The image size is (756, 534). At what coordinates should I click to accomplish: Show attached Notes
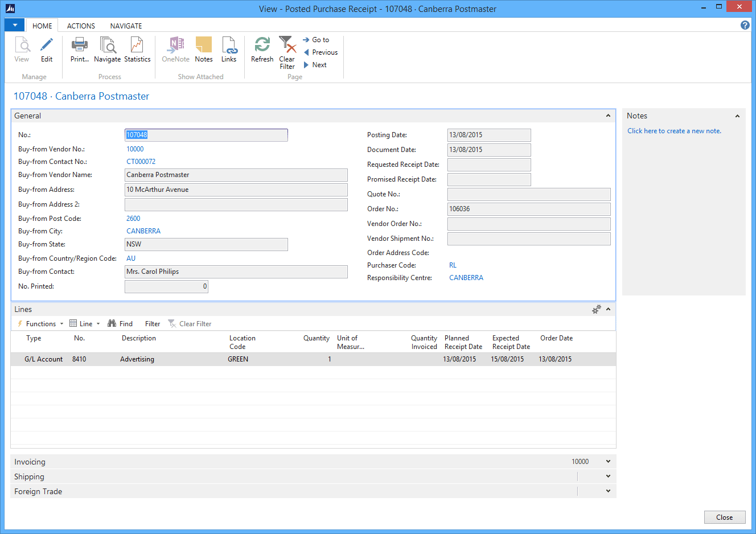(x=204, y=50)
